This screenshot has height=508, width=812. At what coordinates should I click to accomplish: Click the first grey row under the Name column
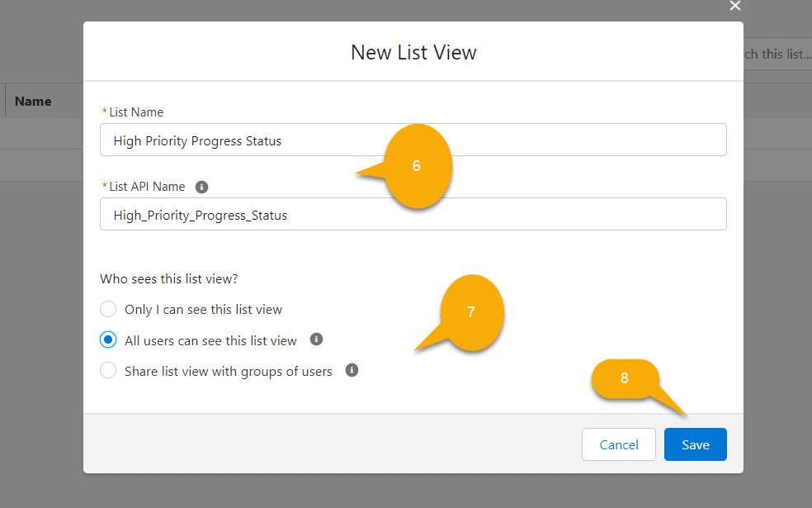(41, 133)
